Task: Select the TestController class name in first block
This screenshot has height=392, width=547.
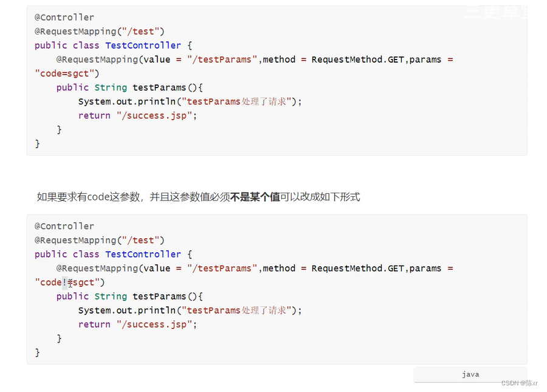Action: (143, 45)
